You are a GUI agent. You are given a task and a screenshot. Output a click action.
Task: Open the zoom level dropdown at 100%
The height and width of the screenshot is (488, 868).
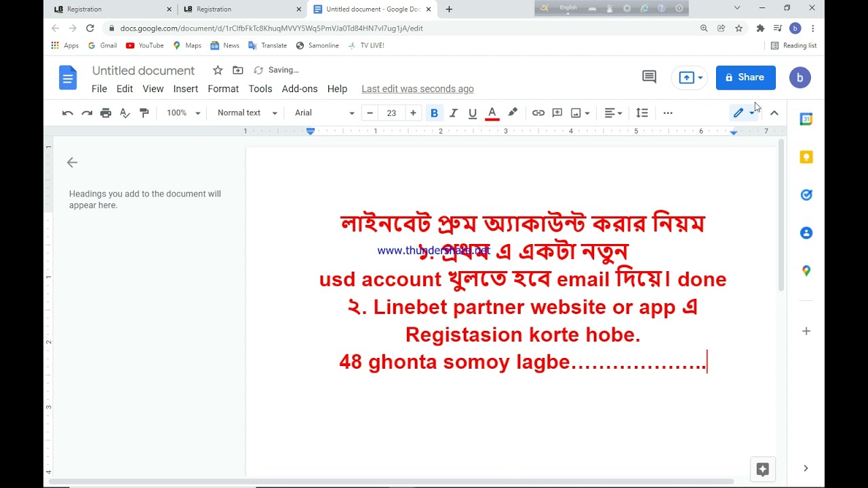coord(183,113)
